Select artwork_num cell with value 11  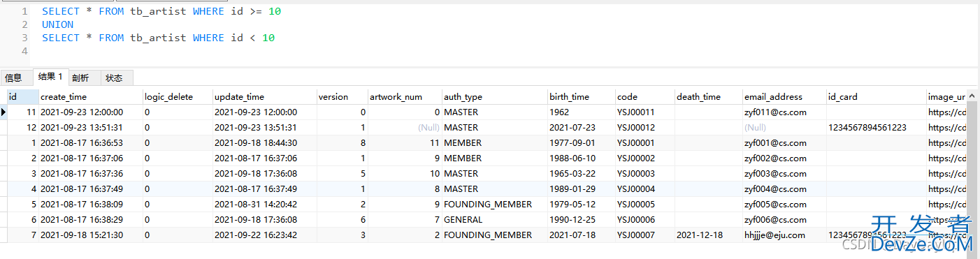[x=405, y=142]
